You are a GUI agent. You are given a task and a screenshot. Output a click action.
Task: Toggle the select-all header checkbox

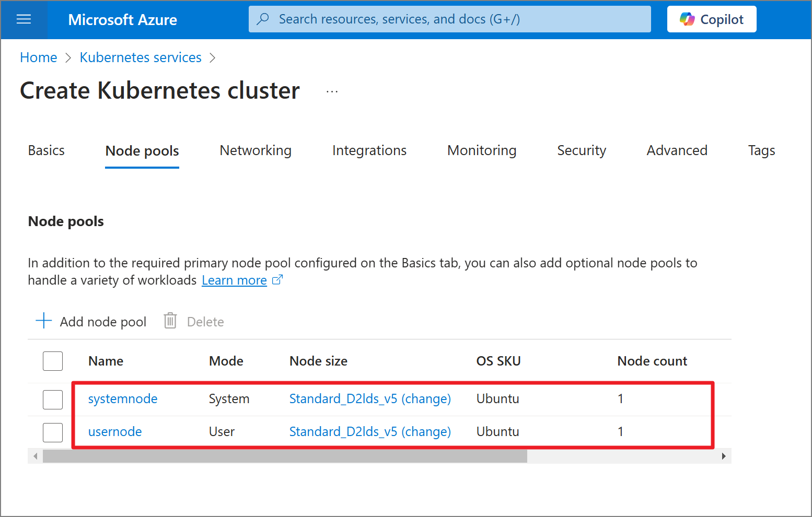pos(53,361)
